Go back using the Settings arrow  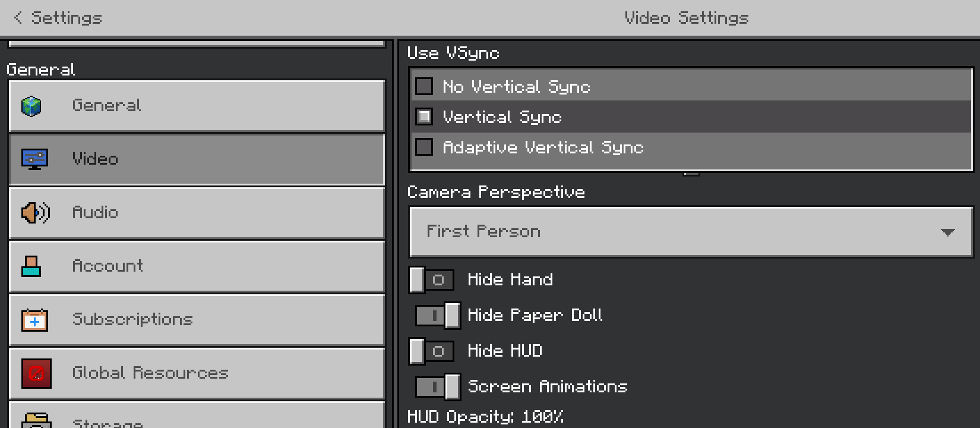click(x=18, y=18)
